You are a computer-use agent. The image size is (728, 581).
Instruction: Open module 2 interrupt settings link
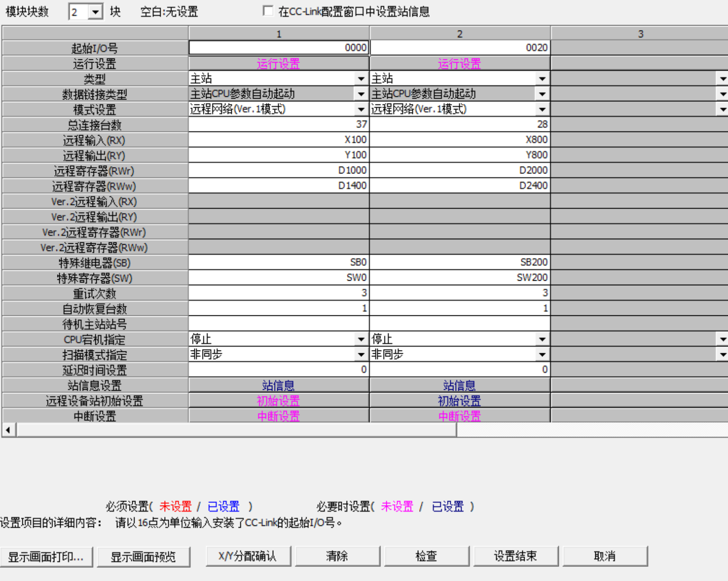[459, 416]
